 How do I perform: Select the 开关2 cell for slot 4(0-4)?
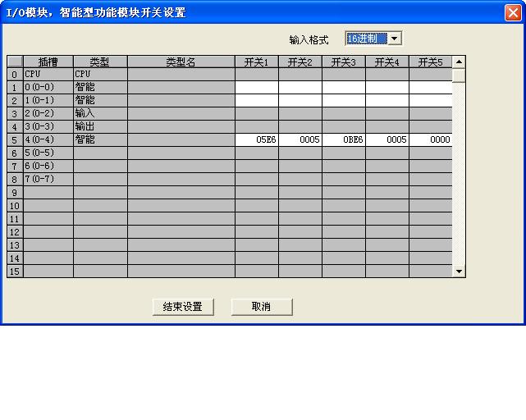300,140
